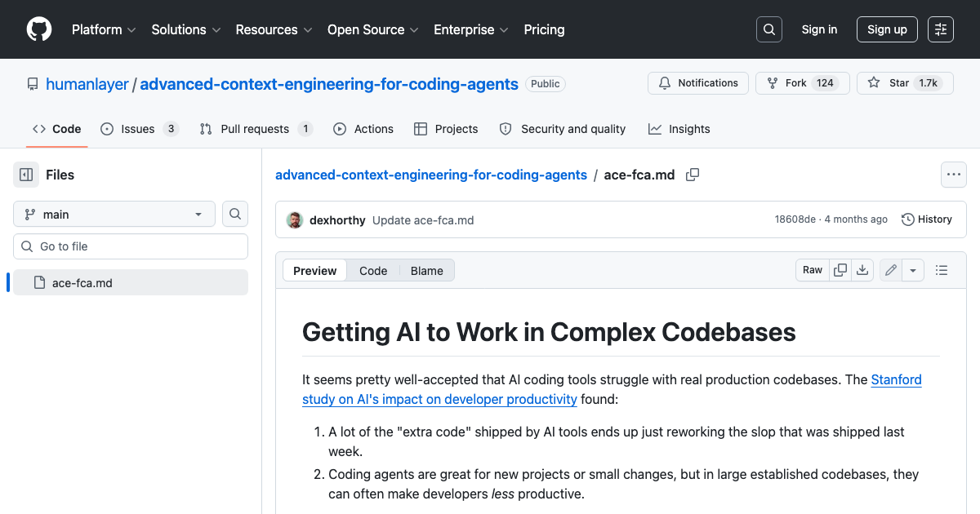Switch file view to Blame
Image resolution: width=980 pixels, height=514 pixels.
[x=427, y=271]
